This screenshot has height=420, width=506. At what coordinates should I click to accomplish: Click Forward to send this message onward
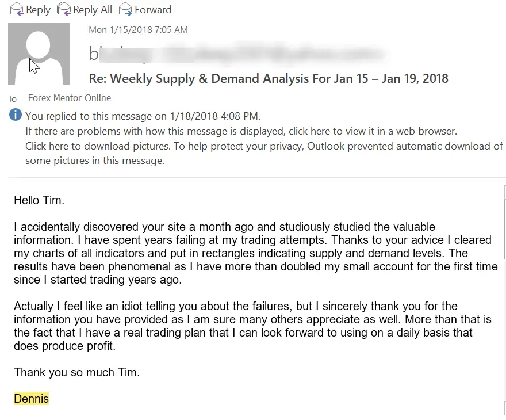(152, 9)
